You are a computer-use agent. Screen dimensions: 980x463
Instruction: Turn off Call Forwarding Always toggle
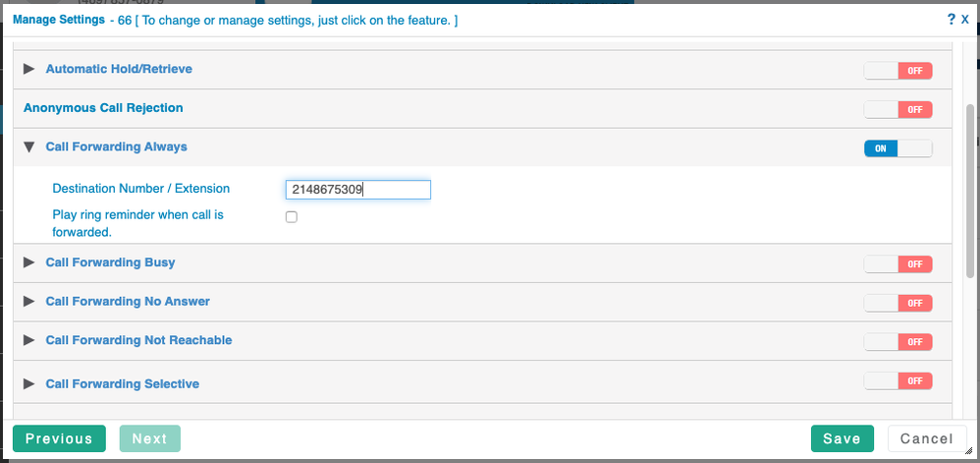(x=898, y=148)
